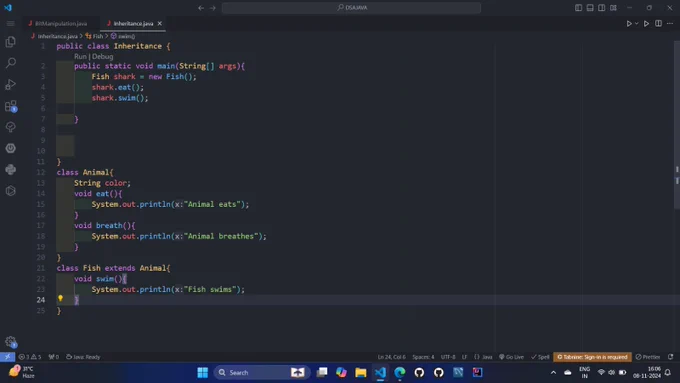The image size is (680, 383).
Task: Expand the run options dropdown arrow
Action: point(637,23)
